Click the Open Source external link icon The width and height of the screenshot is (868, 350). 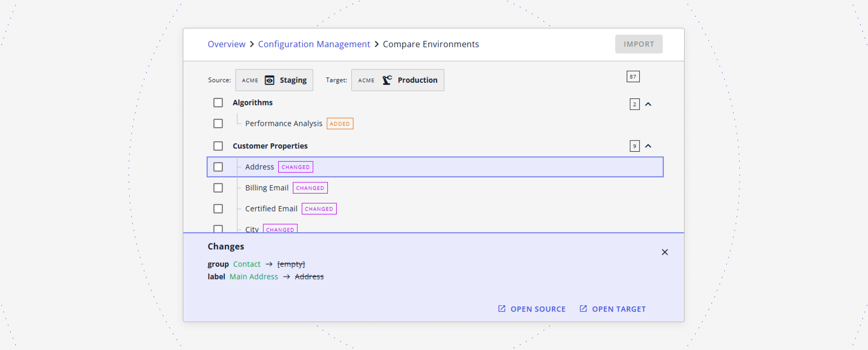[x=501, y=309]
